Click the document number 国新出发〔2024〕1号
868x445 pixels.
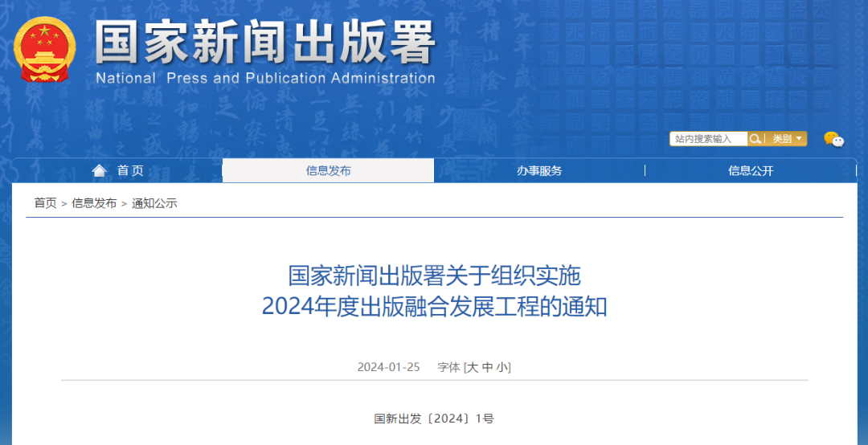pyautogui.click(x=434, y=418)
